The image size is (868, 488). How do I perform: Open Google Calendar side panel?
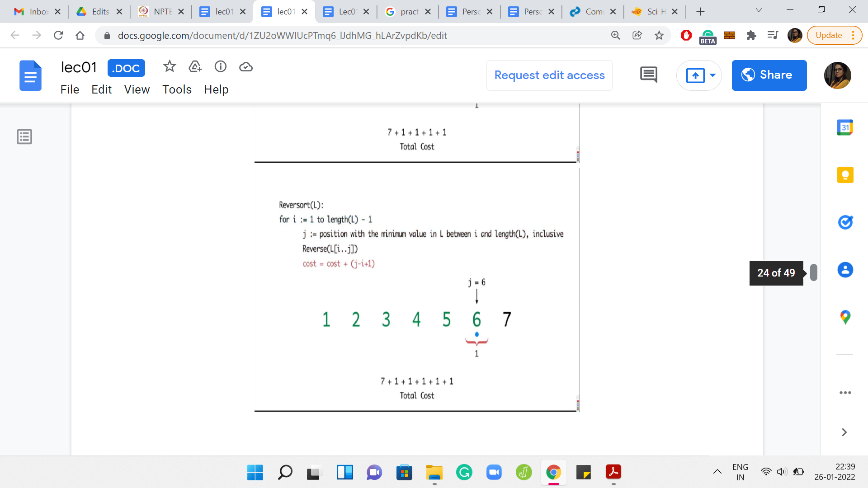(x=844, y=128)
